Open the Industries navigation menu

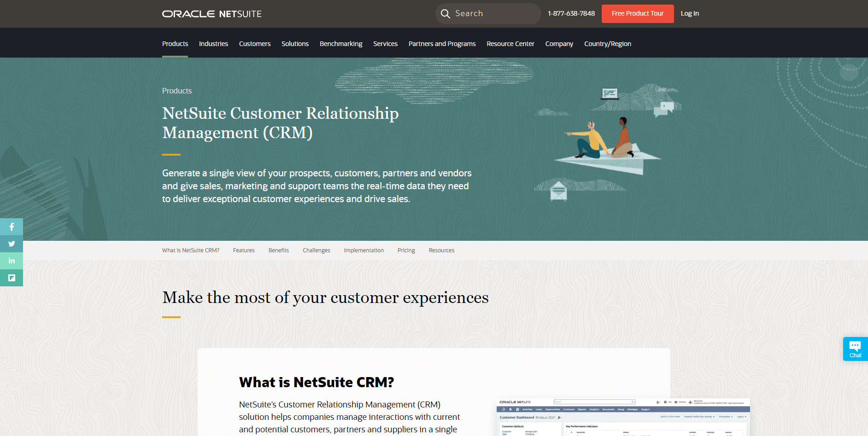pyautogui.click(x=213, y=43)
